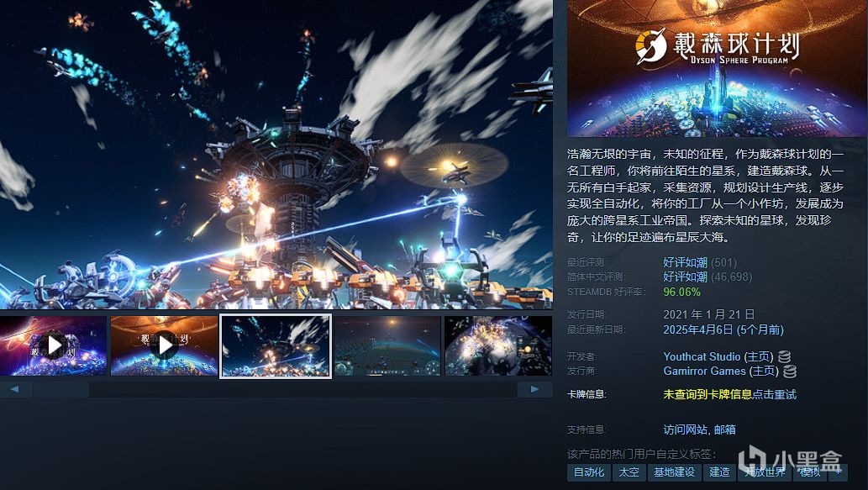This screenshot has width=868, height=490.
Task: Select the fourth screenshot thumbnail
Action: click(x=387, y=345)
